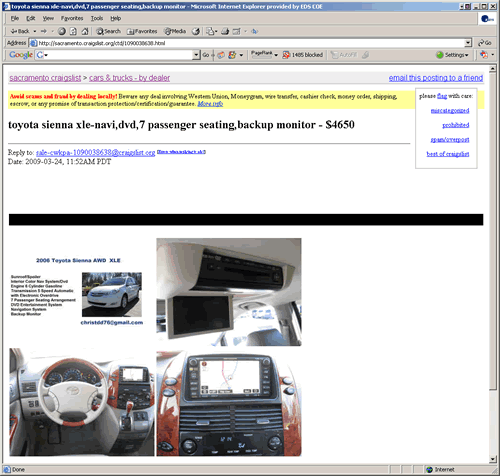Click the Refresh page icon
The height and width of the screenshot is (476, 500).
[x=73, y=31]
